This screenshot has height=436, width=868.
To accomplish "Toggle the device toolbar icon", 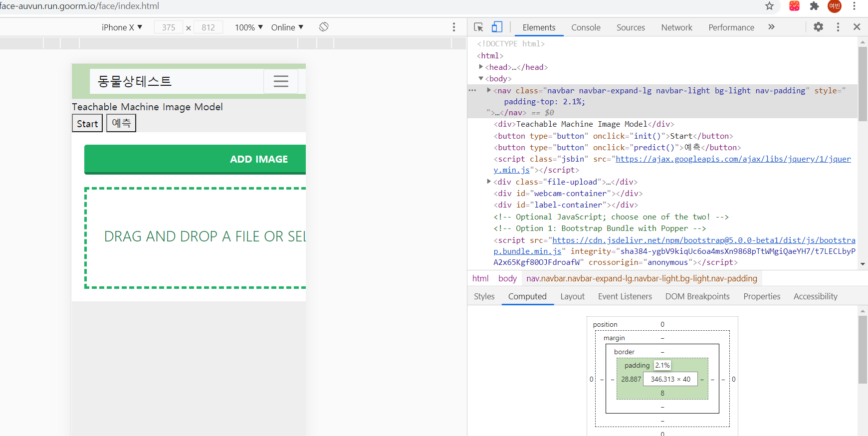I will (497, 27).
